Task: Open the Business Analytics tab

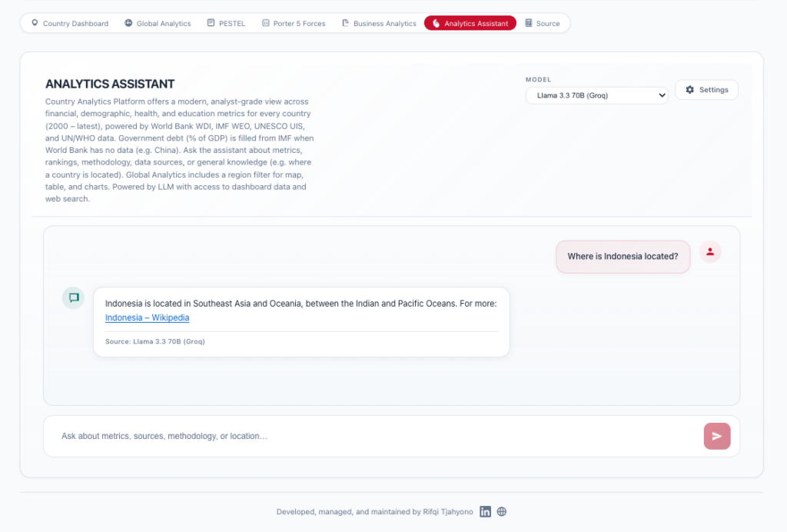Action: [x=379, y=24]
